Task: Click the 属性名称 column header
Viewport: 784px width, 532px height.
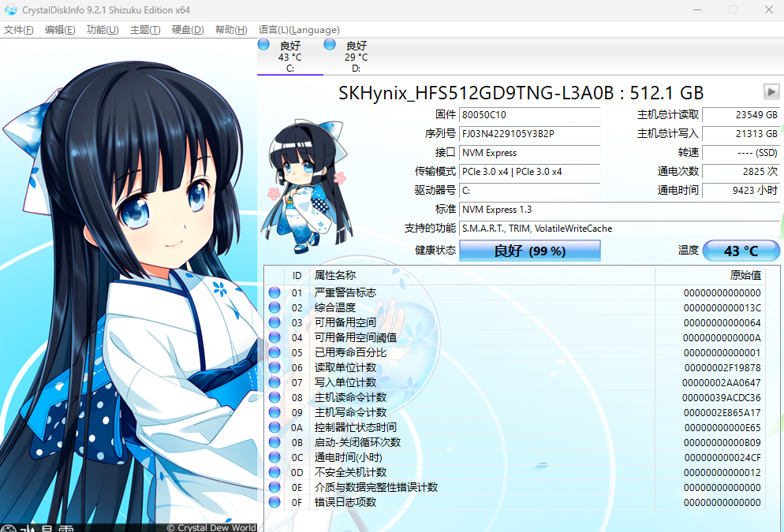Action: point(482,275)
